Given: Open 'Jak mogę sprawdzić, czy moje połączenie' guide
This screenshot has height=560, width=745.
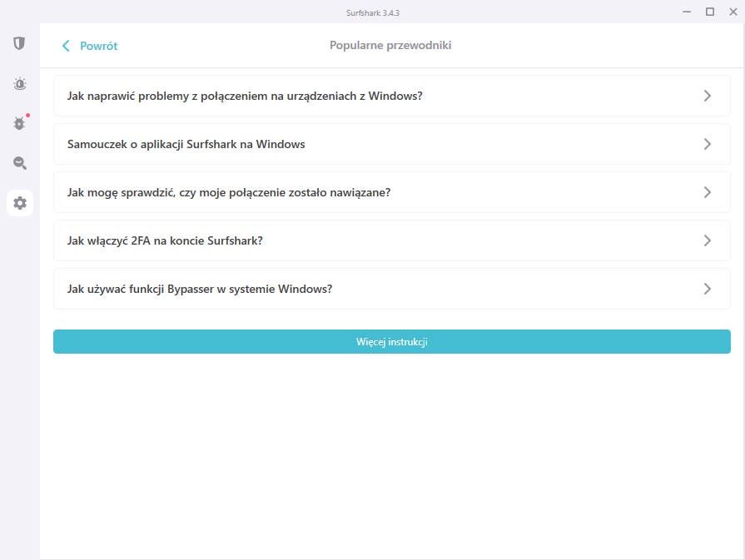Looking at the screenshot, I should 391,192.
